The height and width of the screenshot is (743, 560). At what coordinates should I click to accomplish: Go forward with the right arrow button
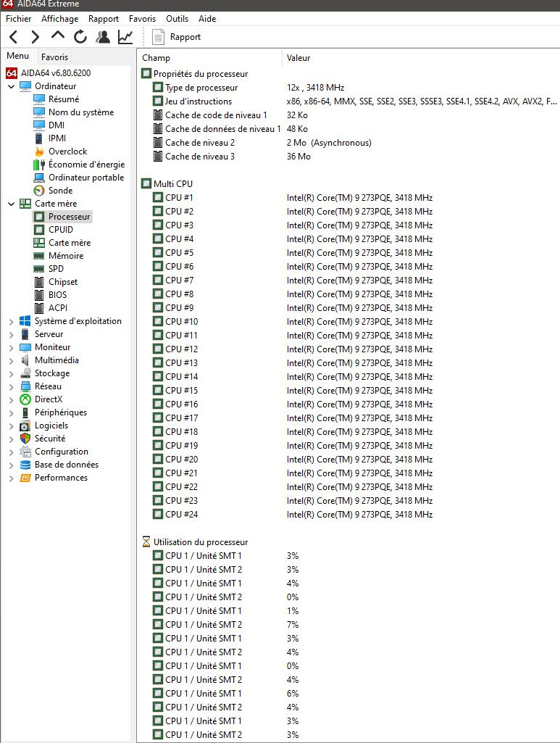click(x=35, y=37)
